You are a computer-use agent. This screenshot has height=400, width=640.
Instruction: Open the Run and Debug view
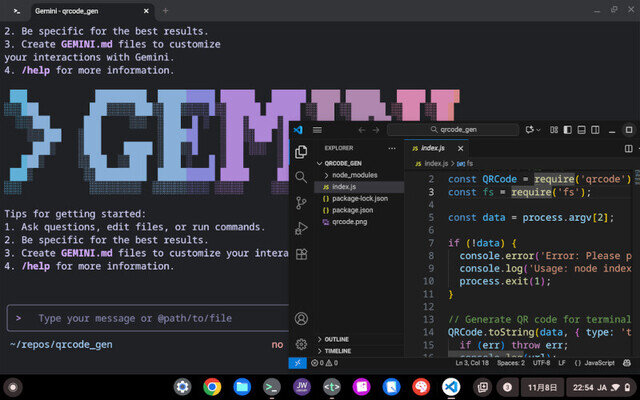[301, 229]
